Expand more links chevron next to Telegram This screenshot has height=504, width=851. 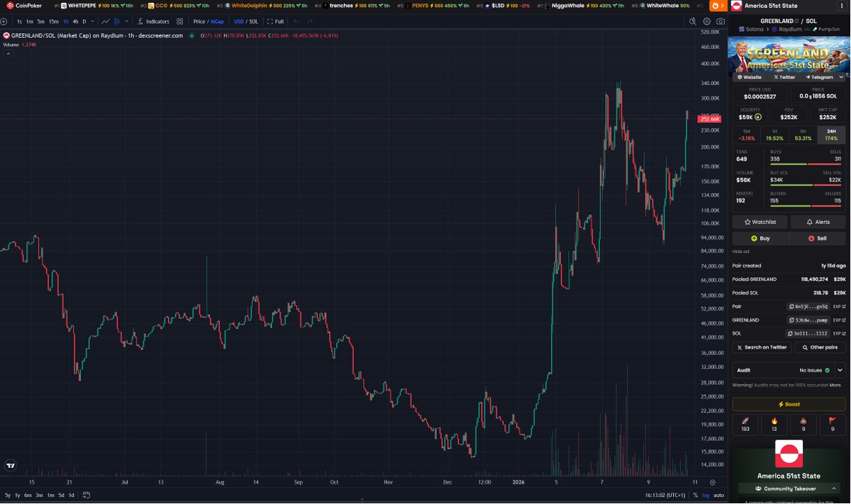[x=842, y=77]
